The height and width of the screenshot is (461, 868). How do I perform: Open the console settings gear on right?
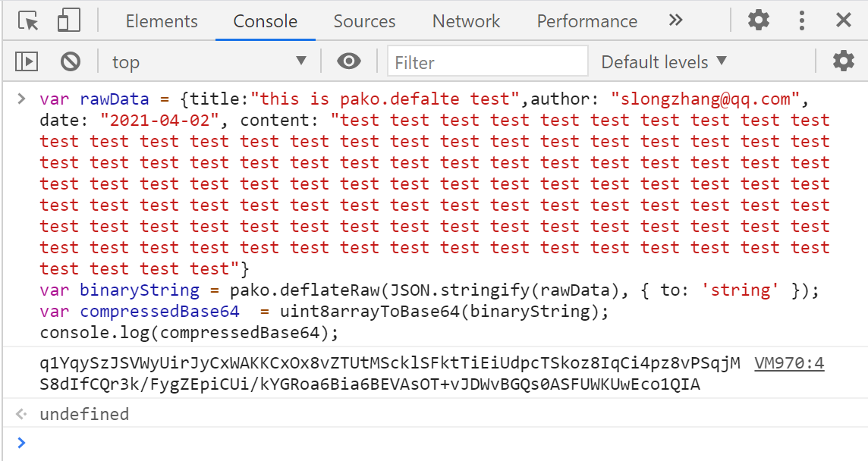[844, 61]
